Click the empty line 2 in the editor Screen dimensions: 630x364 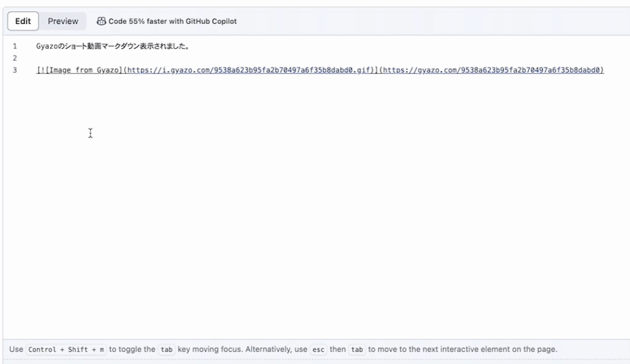[x=63, y=58]
